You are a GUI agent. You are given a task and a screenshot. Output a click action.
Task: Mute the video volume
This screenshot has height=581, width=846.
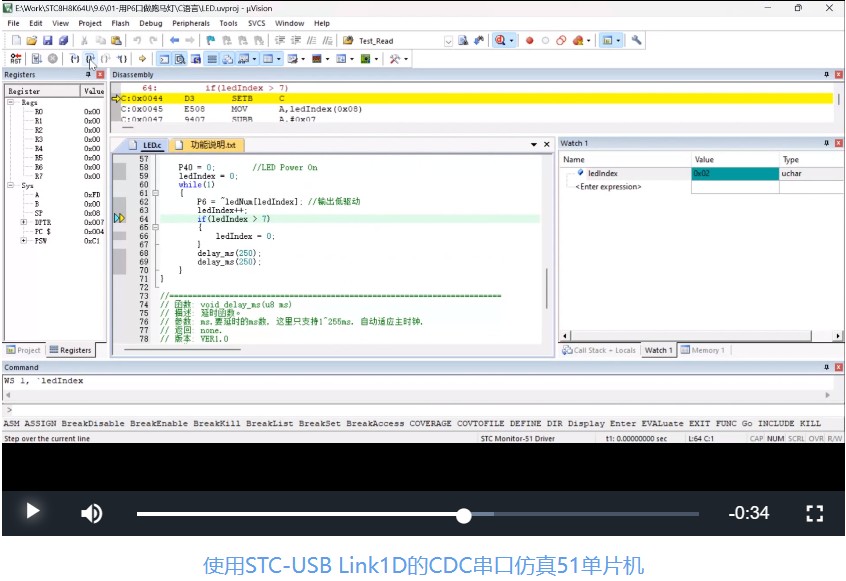coord(92,513)
